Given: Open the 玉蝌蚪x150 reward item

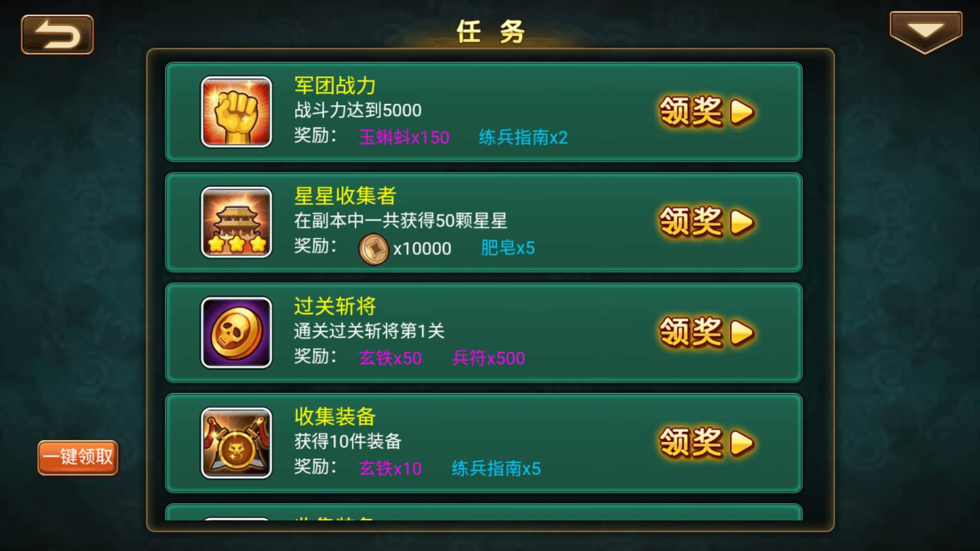Looking at the screenshot, I should click(404, 137).
